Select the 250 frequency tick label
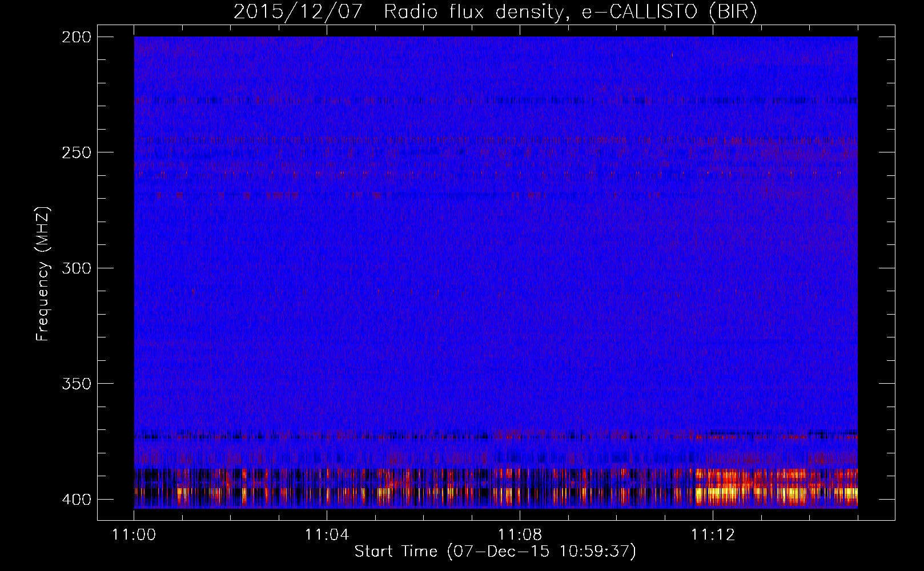Screen dimensions: 924x571 pyautogui.click(x=76, y=152)
